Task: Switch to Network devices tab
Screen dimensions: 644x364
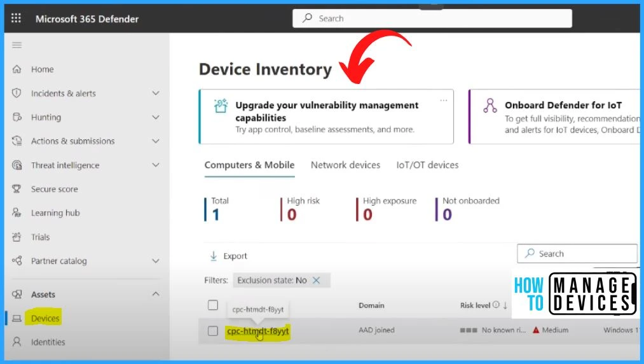Action: click(345, 165)
